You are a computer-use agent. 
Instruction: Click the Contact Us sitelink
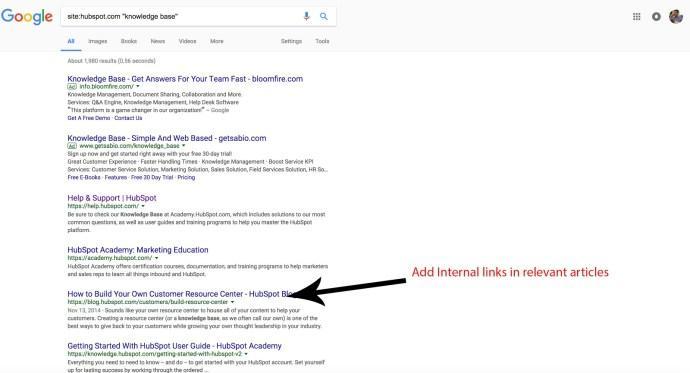click(x=128, y=118)
